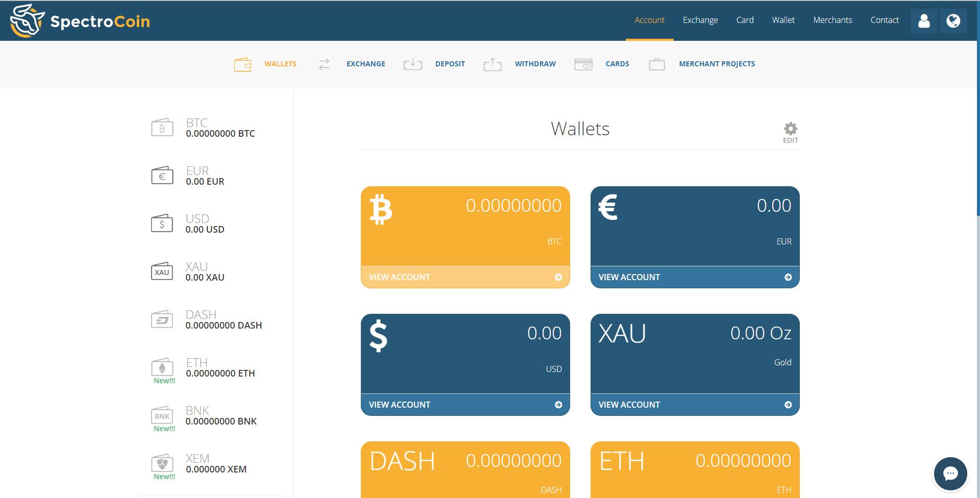The height and width of the screenshot is (498, 980).
Task: Click the dollar symbol on USD card
Action: (378, 336)
